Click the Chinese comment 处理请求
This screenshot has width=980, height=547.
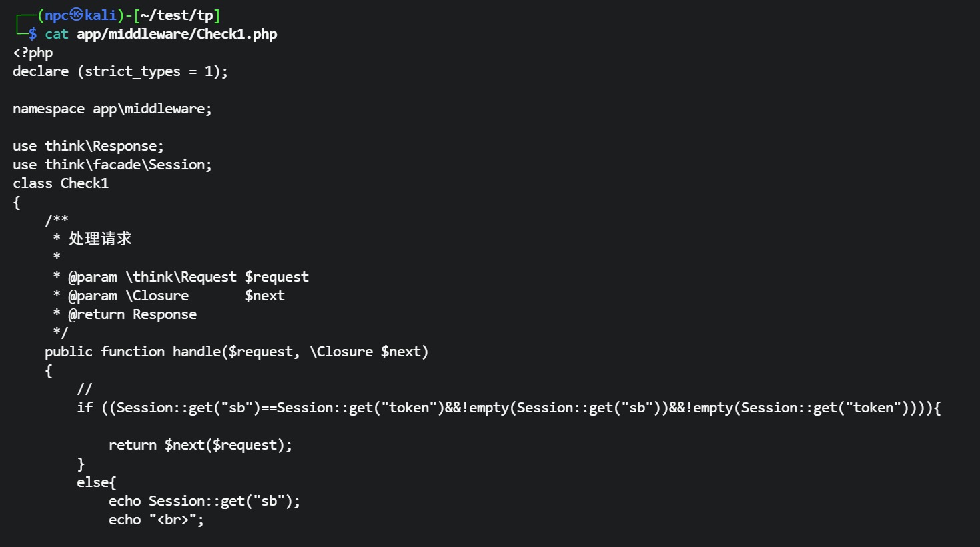[100, 239]
